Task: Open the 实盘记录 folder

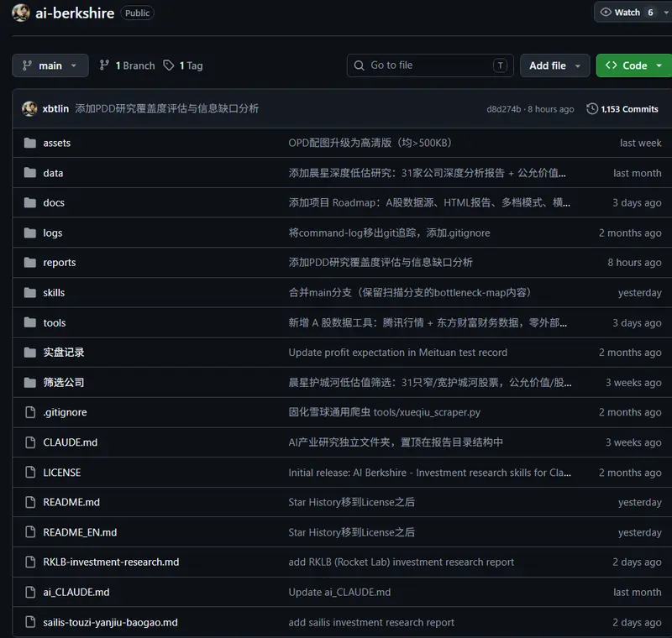Action: pos(64,353)
